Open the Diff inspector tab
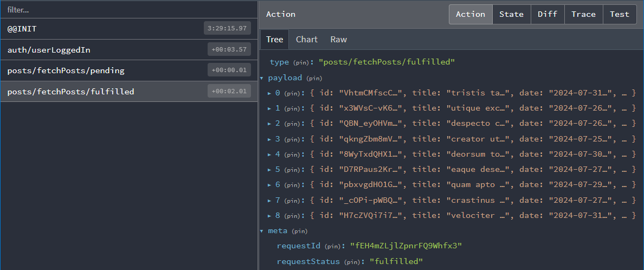 (547, 14)
